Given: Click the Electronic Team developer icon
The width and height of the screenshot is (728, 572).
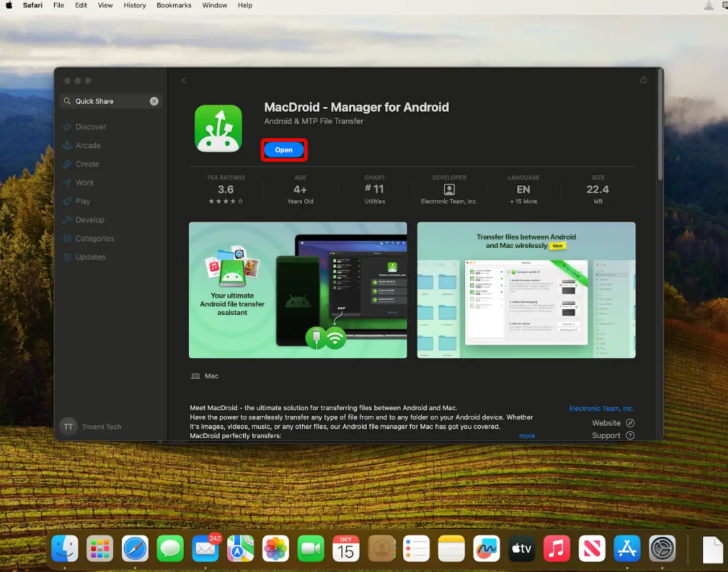Looking at the screenshot, I should tap(449, 189).
